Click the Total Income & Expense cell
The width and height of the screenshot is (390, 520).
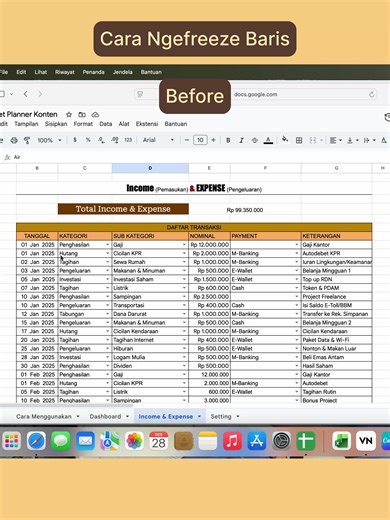(x=123, y=209)
